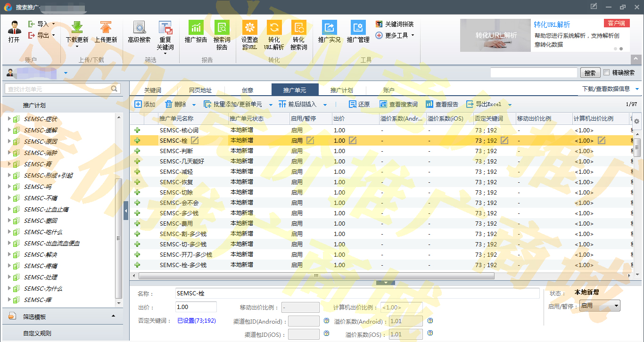Click 查看报告 toolbar button
Image resolution: width=644 pixels, height=342 pixels.
pos(442,105)
